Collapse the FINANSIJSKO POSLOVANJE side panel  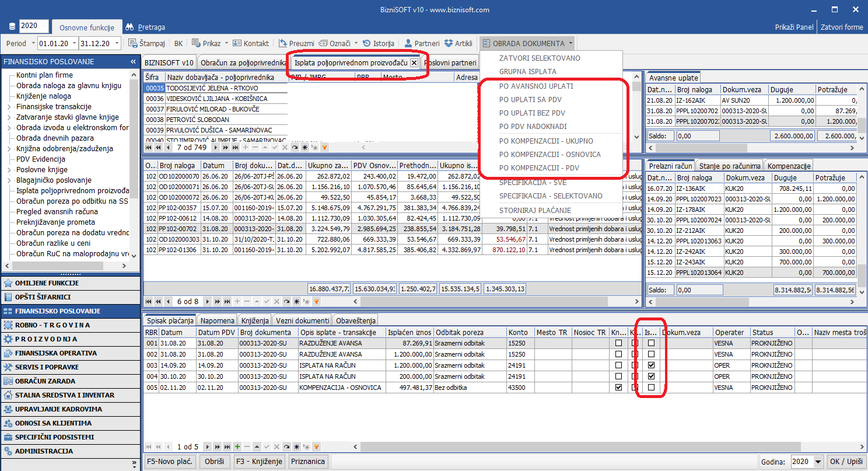coord(133,62)
